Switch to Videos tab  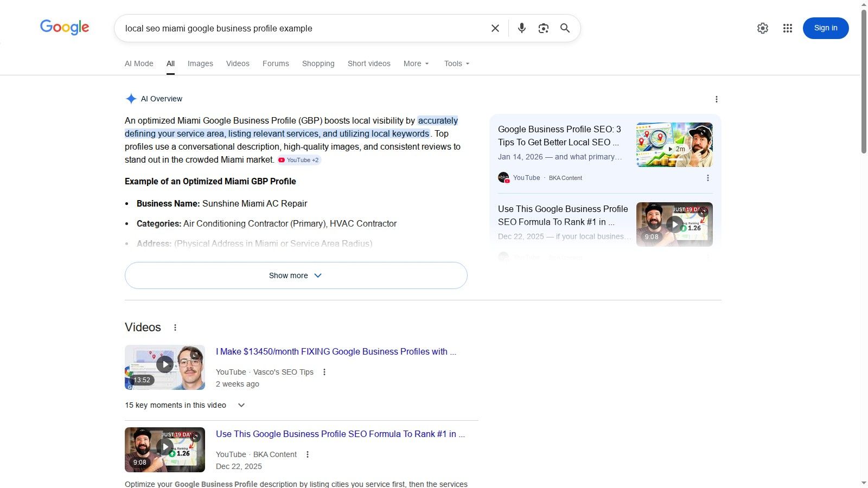point(238,63)
